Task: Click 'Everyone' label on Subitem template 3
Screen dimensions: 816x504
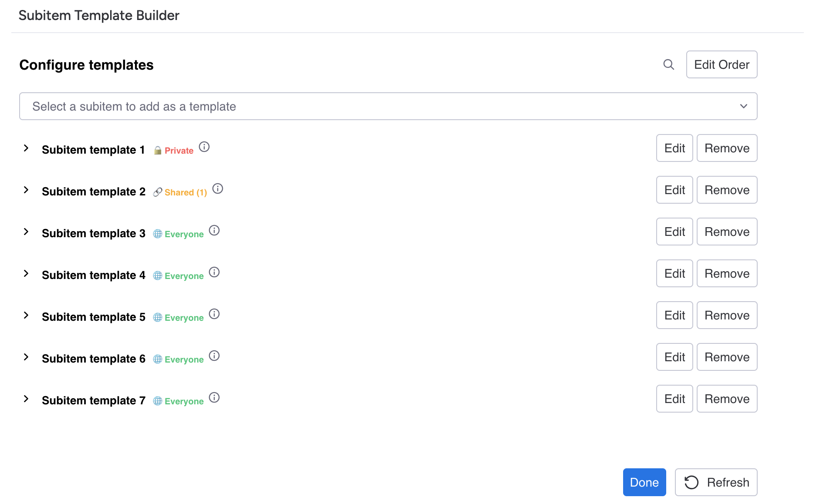Action: (184, 234)
